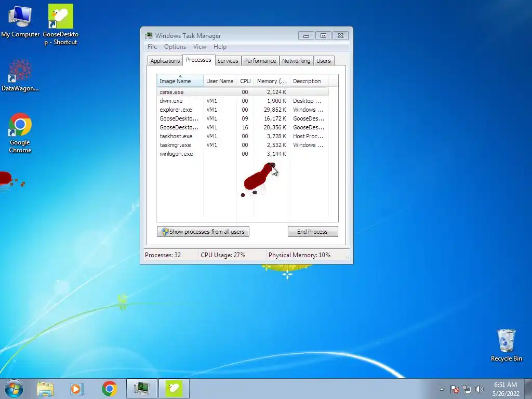Switch to the Processes tab
Screen dimensions: 532x399
[198, 60]
